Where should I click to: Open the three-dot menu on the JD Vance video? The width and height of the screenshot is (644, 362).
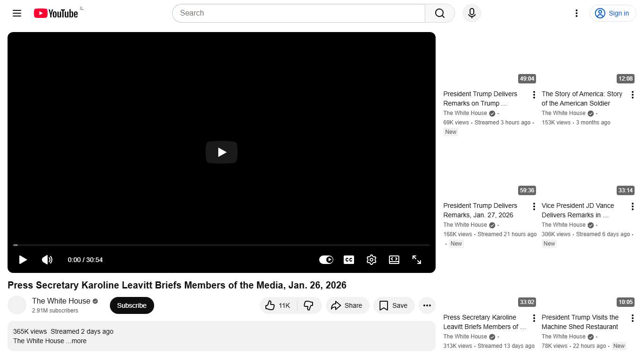click(x=633, y=206)
